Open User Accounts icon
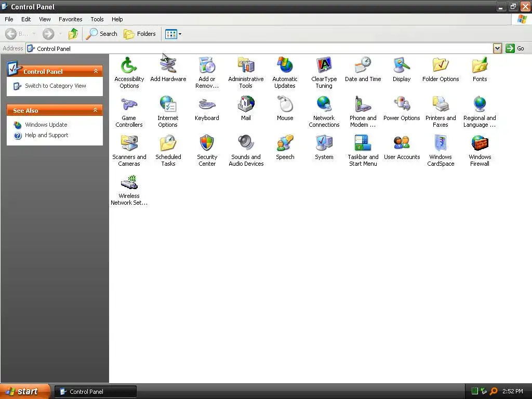Image resolution: width=532 pixels, height=399 pixels. (402, 143)
